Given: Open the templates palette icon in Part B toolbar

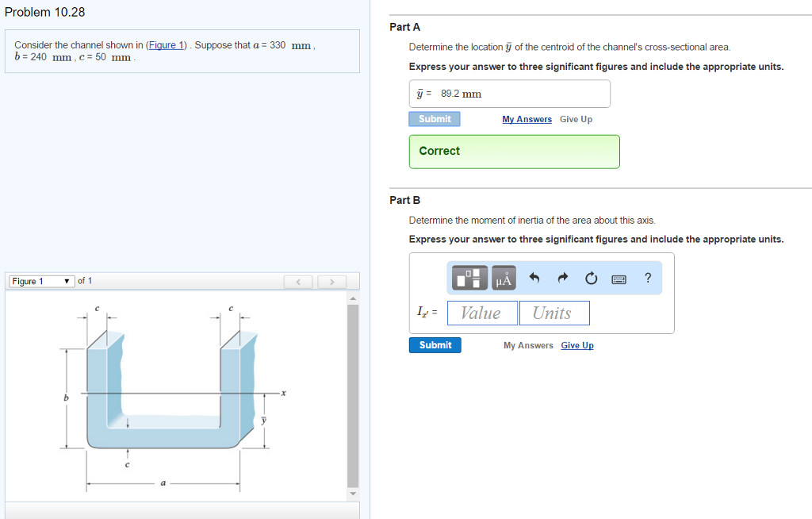Looking at the screenshot, I should [469, 278].
